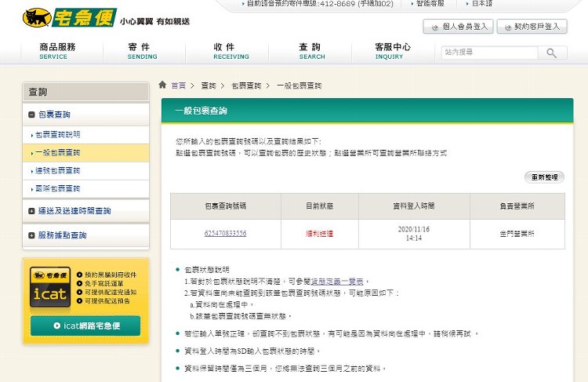Switch language via 日本語 link
This screenshot has width=588, height=382.
tap(482, 3)
